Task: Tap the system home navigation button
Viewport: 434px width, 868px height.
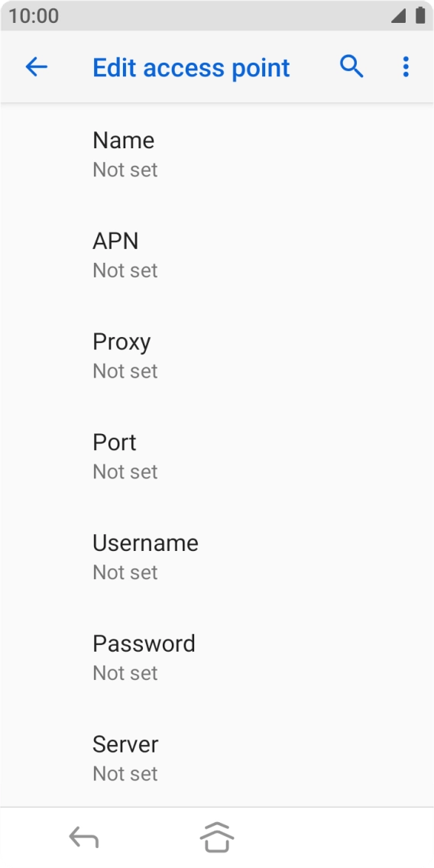Action: [216, 837]
